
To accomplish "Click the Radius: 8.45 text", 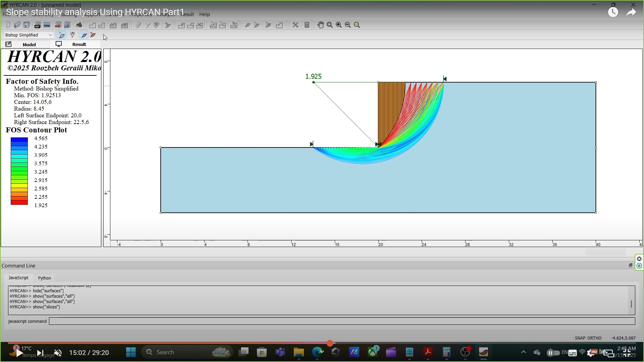I will tap(29, 109).
